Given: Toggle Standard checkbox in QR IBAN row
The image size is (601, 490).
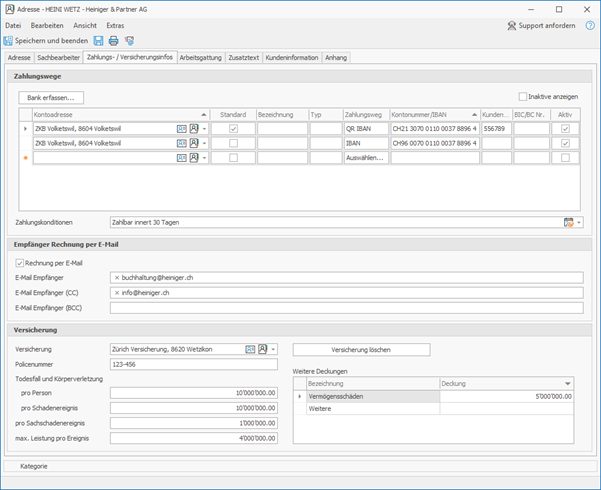Looking at the screenshot, I should pyautogui.click(x=233, y=129).
